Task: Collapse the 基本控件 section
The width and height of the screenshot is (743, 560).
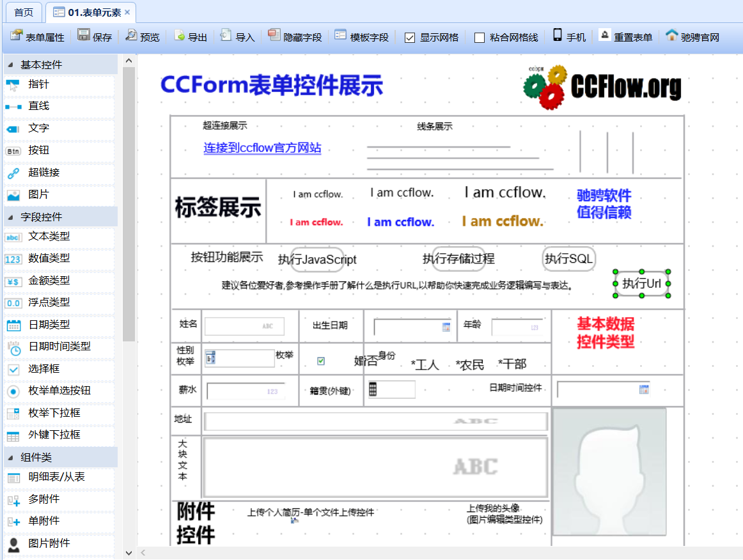Action: tap(10, 65)
